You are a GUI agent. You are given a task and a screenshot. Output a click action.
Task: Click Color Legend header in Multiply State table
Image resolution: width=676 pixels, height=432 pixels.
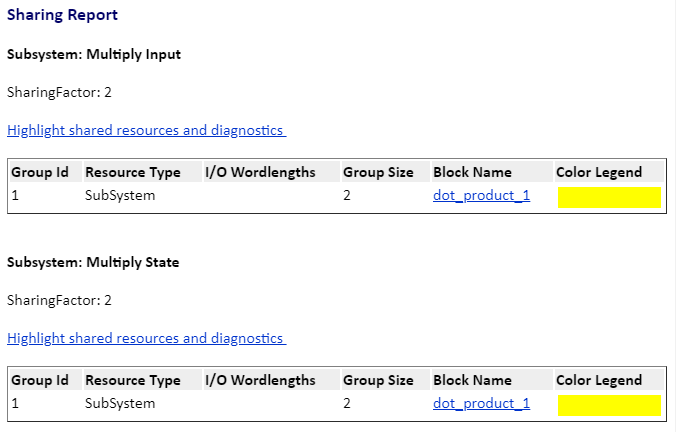pos(599,380)
